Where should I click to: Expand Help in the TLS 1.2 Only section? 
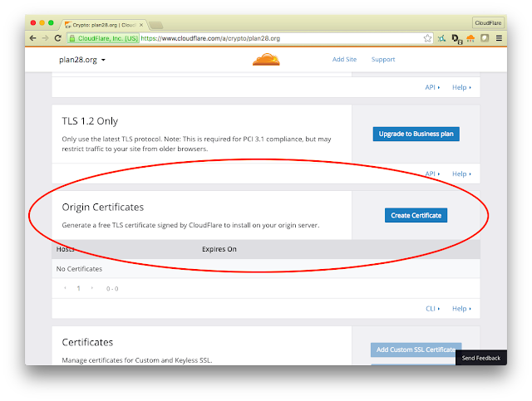pyautogui.click(x=461, y=174)
